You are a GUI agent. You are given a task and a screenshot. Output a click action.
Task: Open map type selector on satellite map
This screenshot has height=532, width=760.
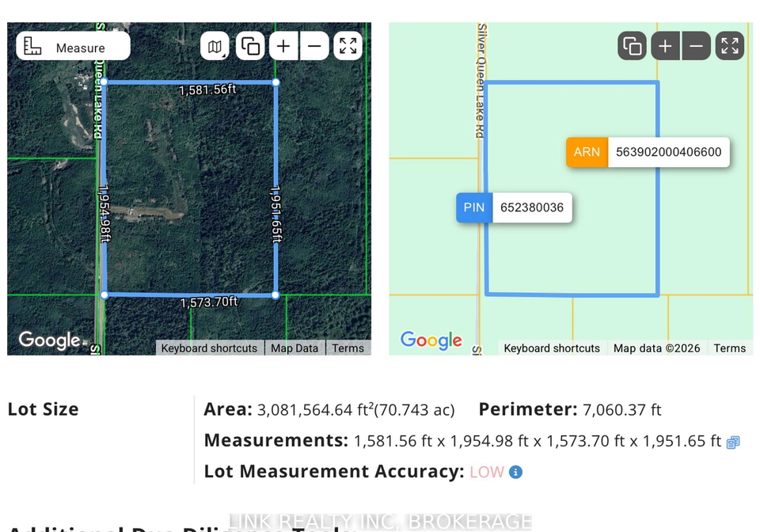(215, 47)
